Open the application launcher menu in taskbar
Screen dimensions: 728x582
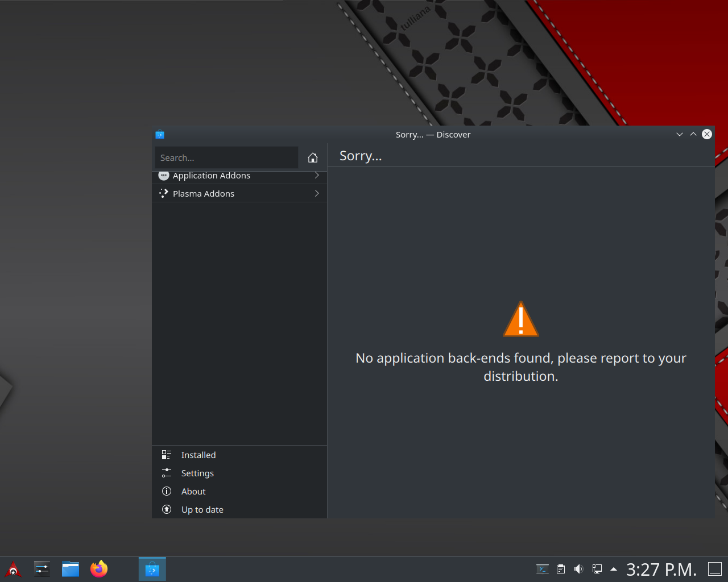tap(13, 569)
